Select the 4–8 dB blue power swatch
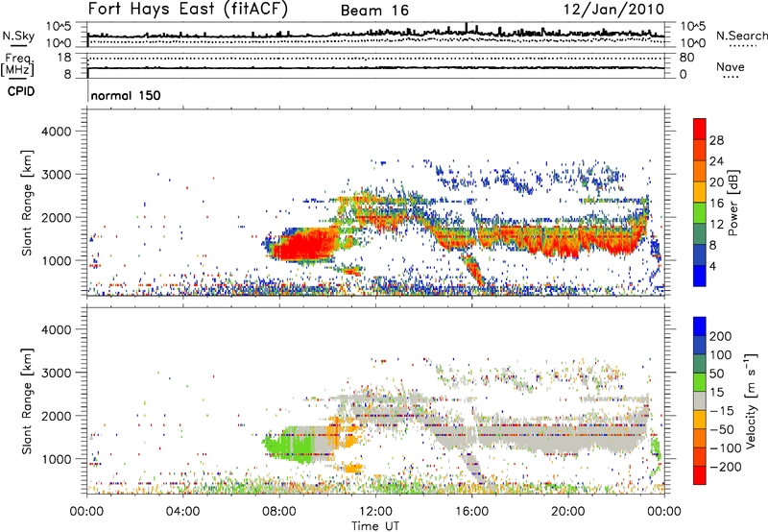 point(700,255)
